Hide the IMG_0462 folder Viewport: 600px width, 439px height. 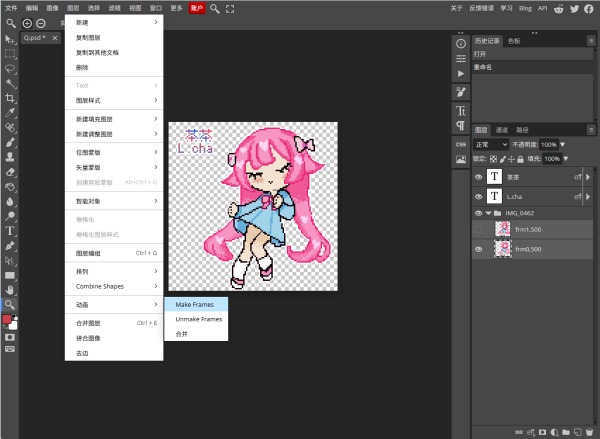pos(478,213)
